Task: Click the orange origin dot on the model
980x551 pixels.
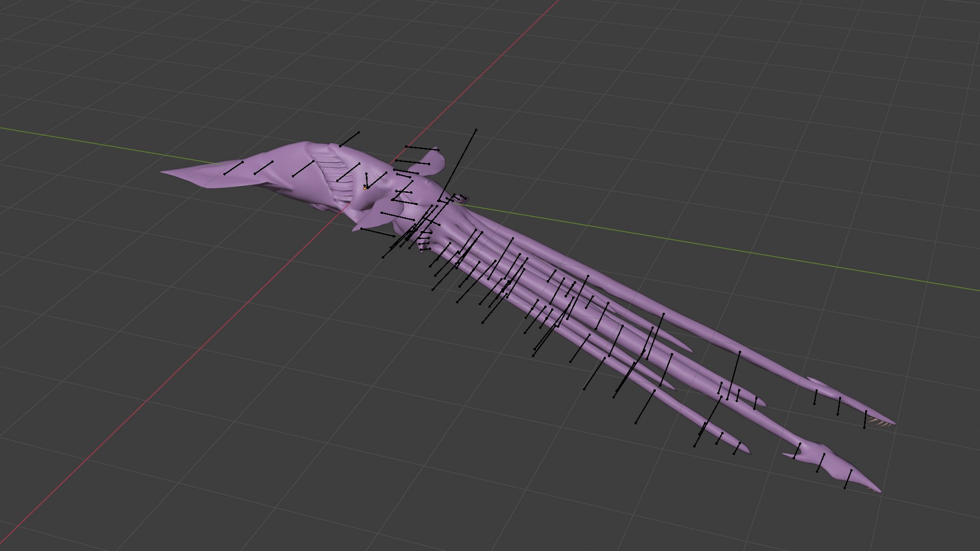Action: pyautogui.click(x=365, y=189)
